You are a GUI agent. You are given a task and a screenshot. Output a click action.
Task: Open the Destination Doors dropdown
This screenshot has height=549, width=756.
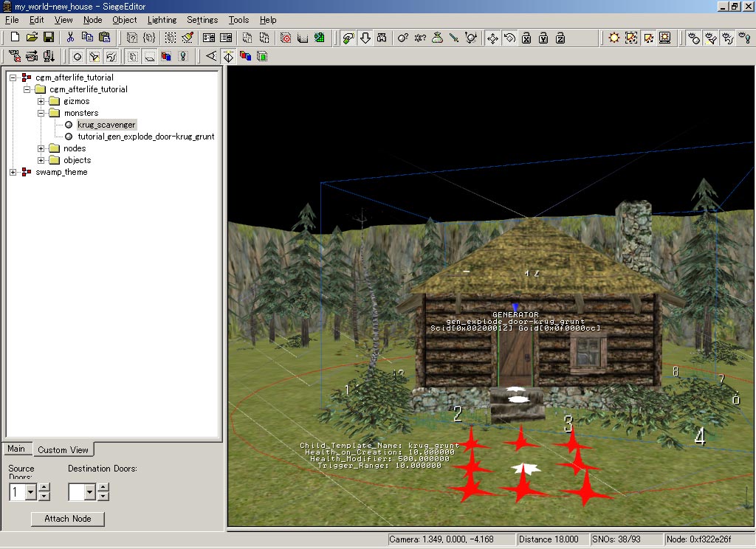[x=90, y=492]
